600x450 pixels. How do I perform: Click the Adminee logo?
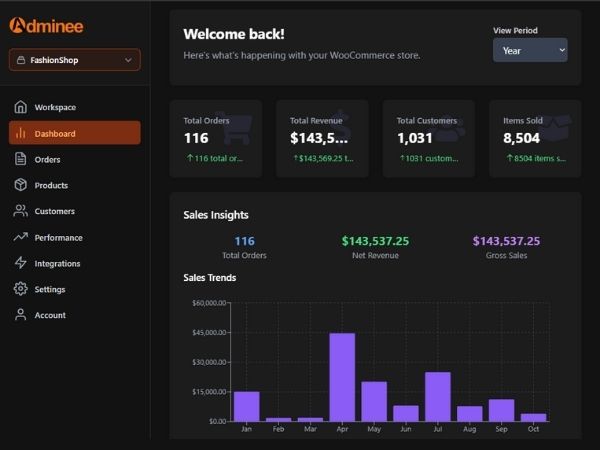click(46, 23)
